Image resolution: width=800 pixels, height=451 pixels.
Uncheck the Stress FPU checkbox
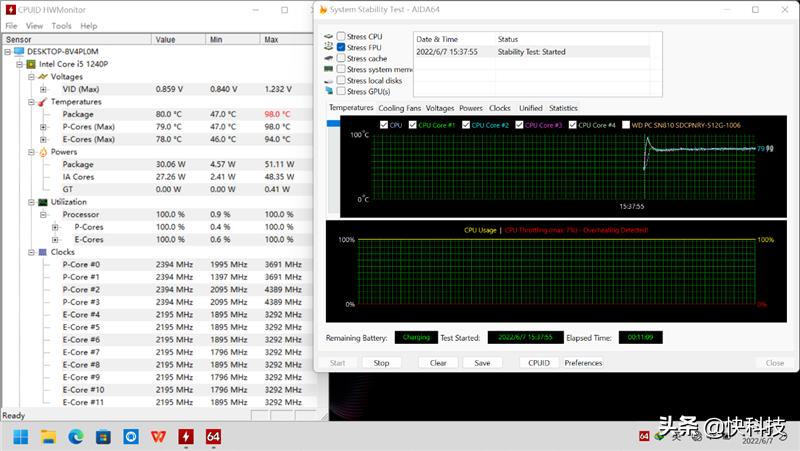click(341, 47)
